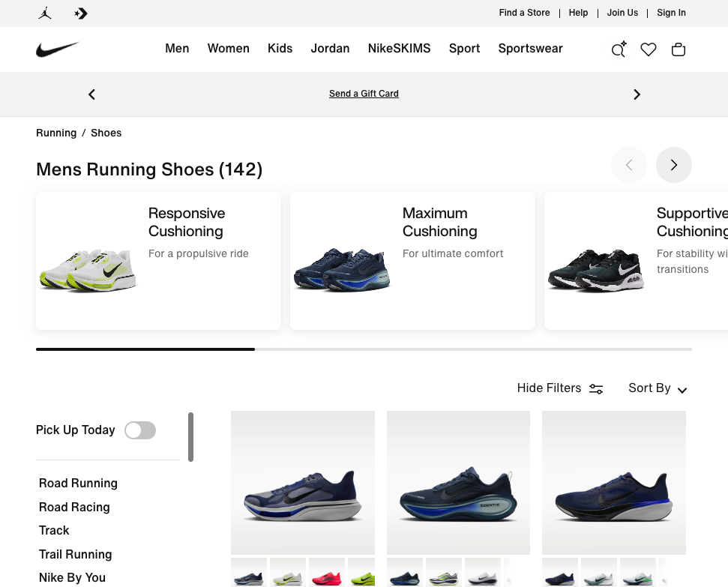Select navy colorway swatch of third product

(560, 573)
